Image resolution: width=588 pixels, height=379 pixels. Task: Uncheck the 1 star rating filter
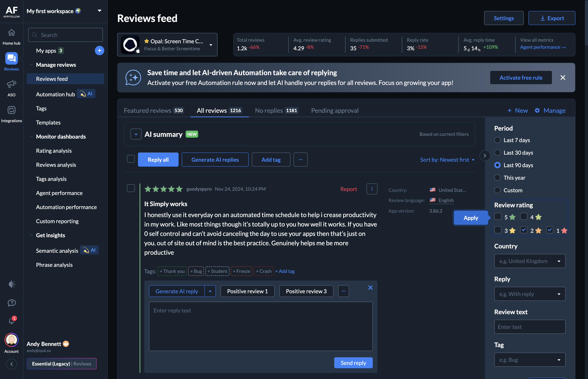[x=550, y=230]
